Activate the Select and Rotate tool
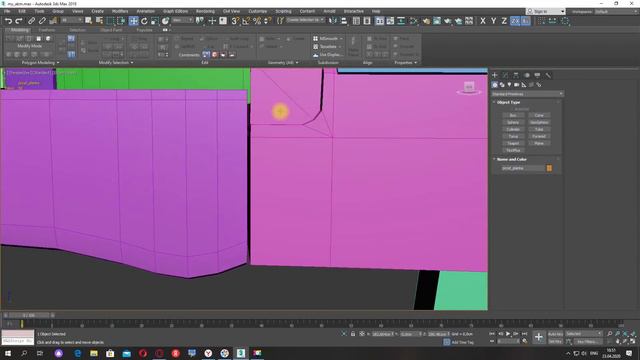The image size is (640, 360). coord(144,21)
